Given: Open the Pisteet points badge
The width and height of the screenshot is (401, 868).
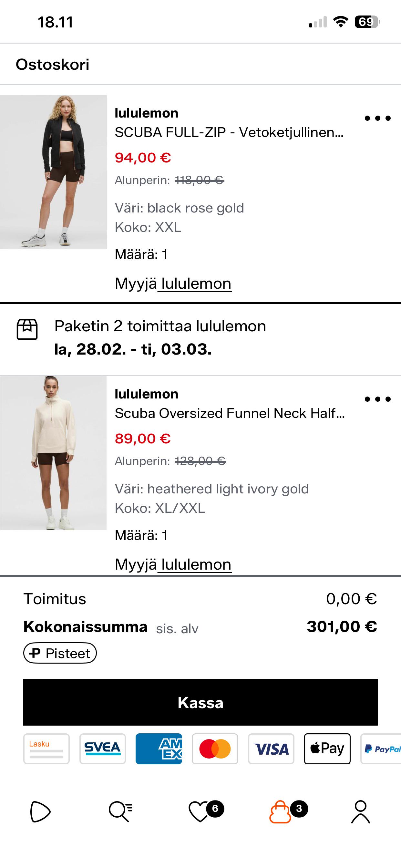Looking at the screenshot, I should coord(60,653).
